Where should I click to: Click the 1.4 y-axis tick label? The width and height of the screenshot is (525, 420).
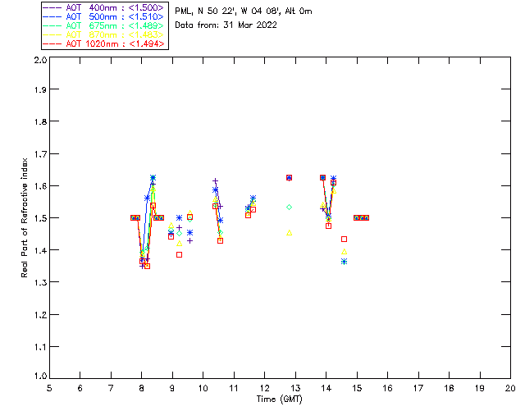tap(40, 250)
